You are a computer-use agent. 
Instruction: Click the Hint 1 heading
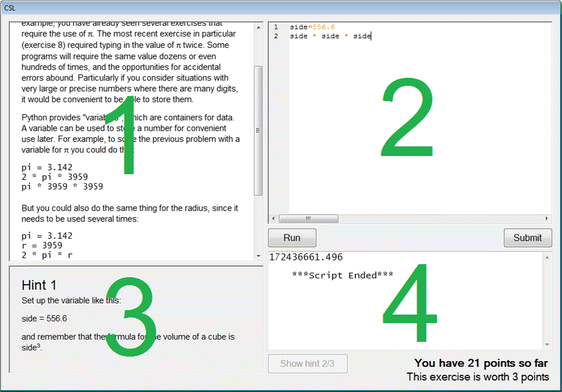pyautogui.click(x=39, y=285)
